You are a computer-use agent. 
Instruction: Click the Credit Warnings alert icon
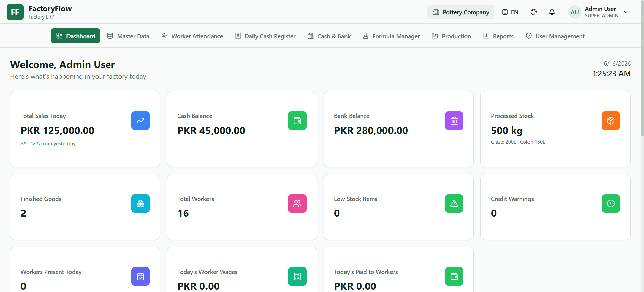click(611, 203)
